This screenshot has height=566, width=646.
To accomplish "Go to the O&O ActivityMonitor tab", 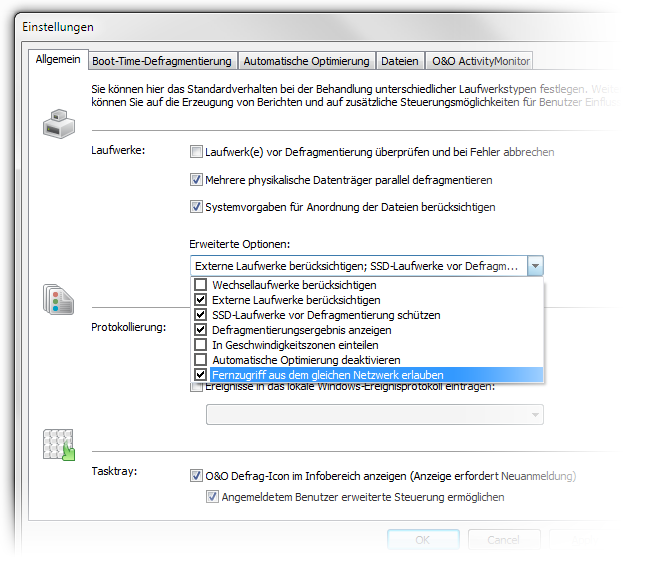I will (479, 61).
